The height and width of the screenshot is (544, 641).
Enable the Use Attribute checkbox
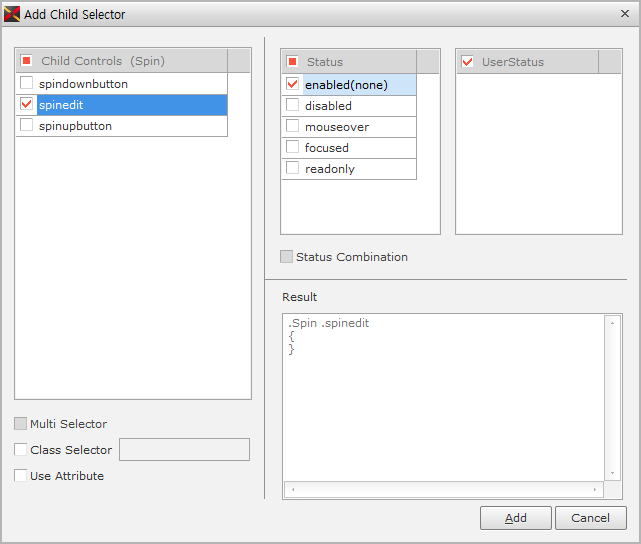[21, 476]
